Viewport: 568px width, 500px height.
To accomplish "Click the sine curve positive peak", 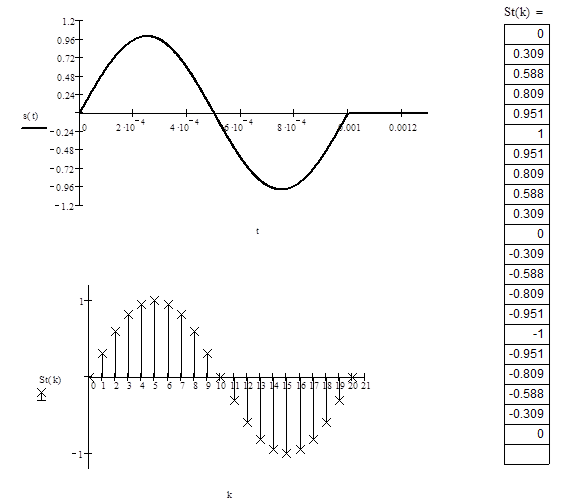I will [147, 36].
